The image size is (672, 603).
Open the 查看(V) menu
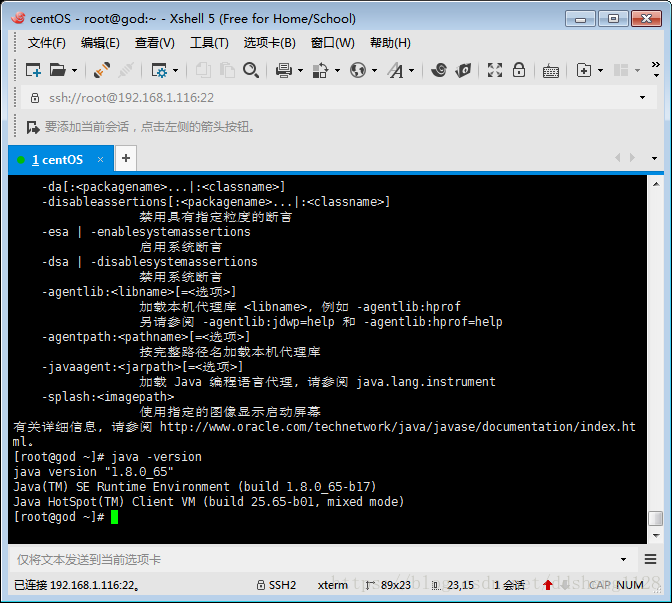[155, 43]
